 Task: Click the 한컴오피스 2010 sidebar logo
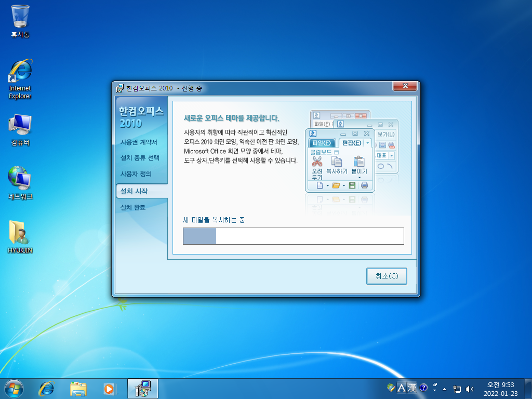pos(141,117)
